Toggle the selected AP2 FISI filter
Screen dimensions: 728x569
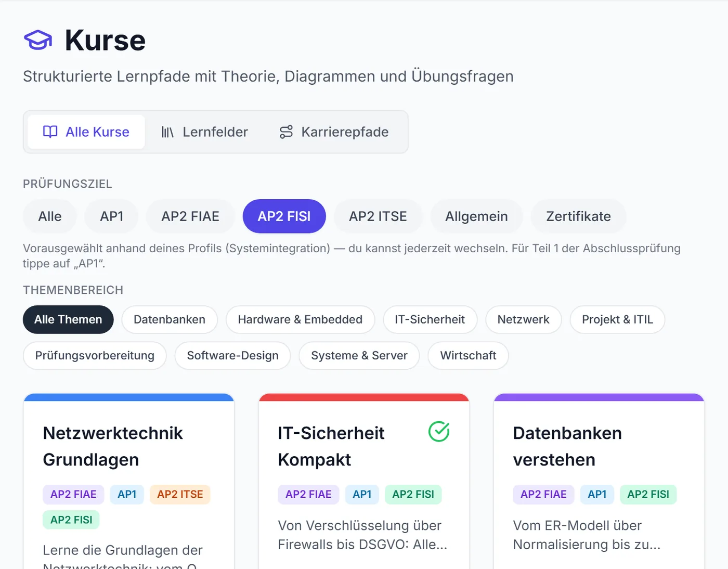click(x=284, y=216)
